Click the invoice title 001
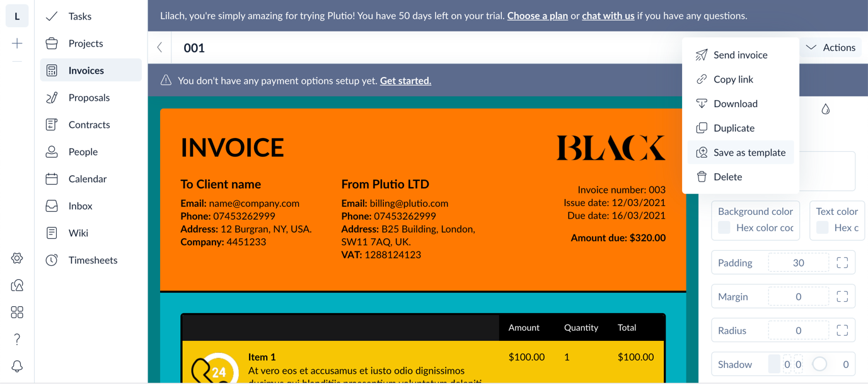The width and height of the screenshot is (868, 385). tap(194, 48)
